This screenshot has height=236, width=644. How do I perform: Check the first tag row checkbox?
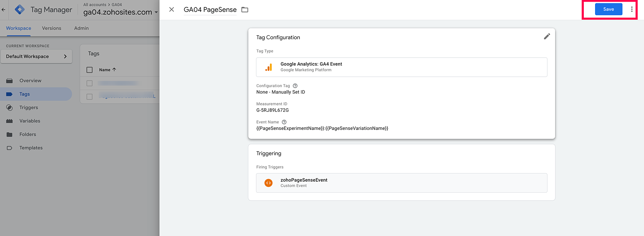(90, 83)
